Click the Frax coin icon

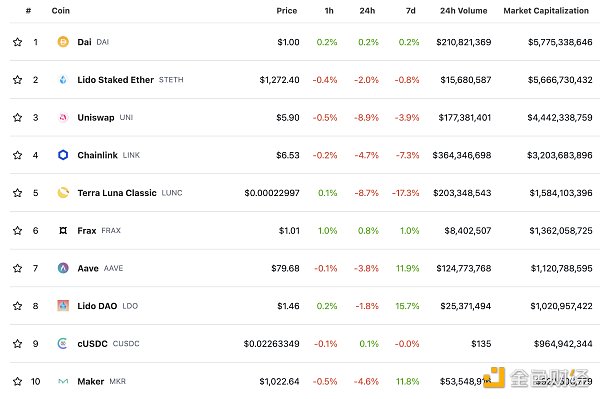tap(63, 230)
